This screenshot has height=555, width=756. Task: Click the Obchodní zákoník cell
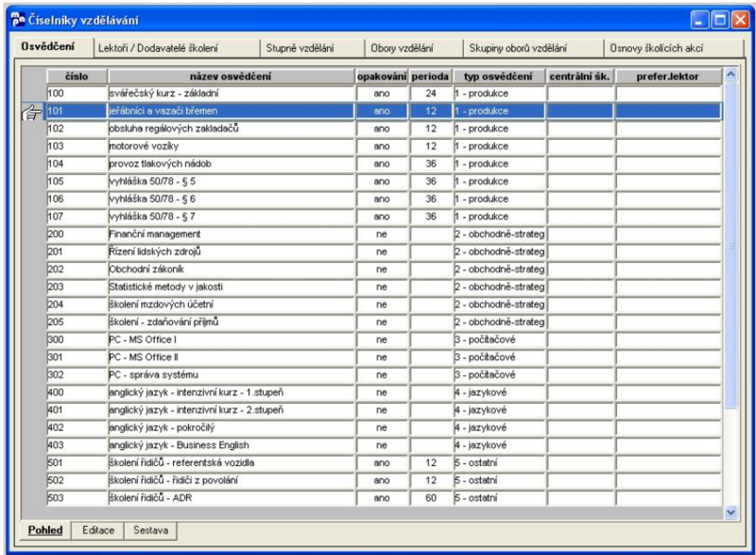point(232,269)
